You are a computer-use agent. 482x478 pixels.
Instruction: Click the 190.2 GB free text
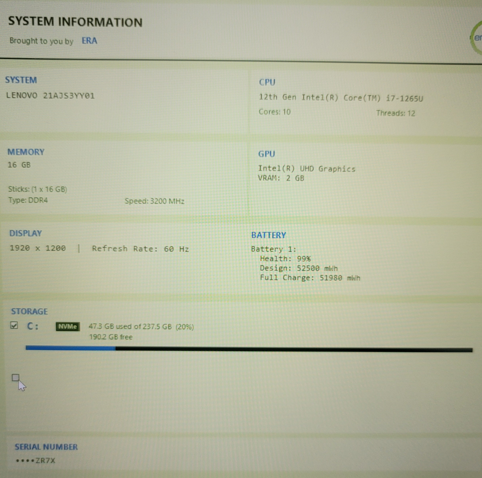tap(111, 337)
